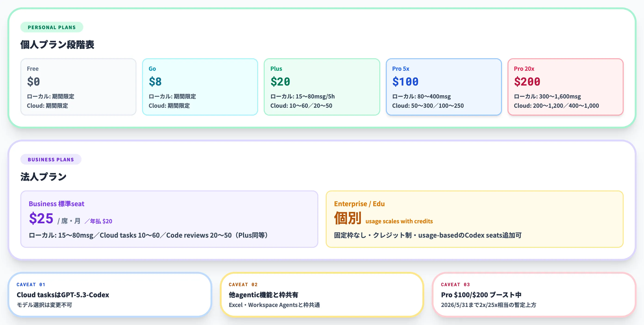644x325 pixels.
Task: Click the CAVEAT 01 label
Action: [31, 285]
